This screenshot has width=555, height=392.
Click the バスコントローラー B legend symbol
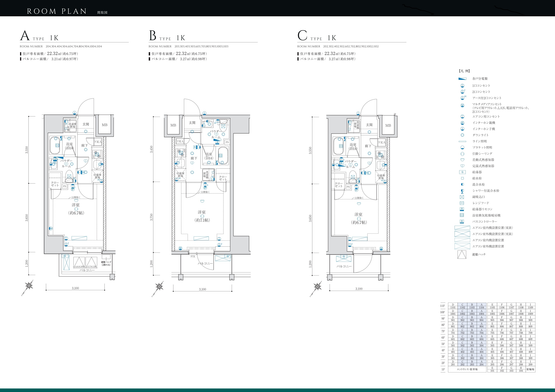[462, 222]
